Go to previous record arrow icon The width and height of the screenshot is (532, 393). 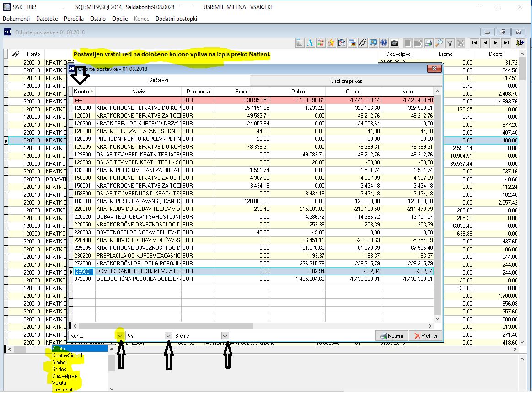point(485,43)
